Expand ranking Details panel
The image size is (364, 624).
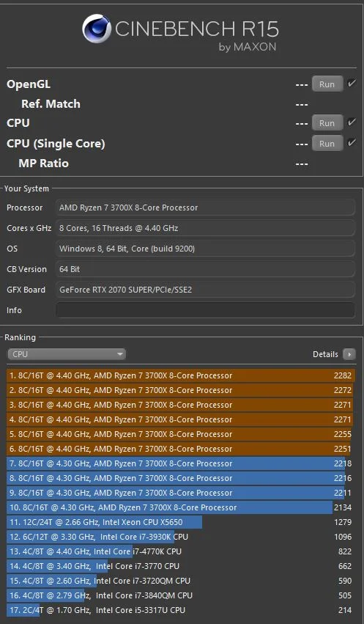(x=334, y=354)
